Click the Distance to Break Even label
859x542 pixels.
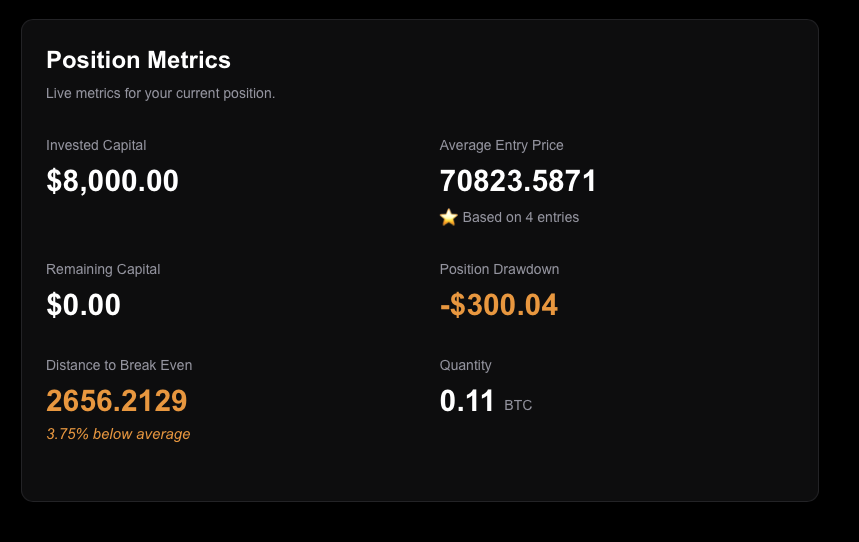click(119, 366)
